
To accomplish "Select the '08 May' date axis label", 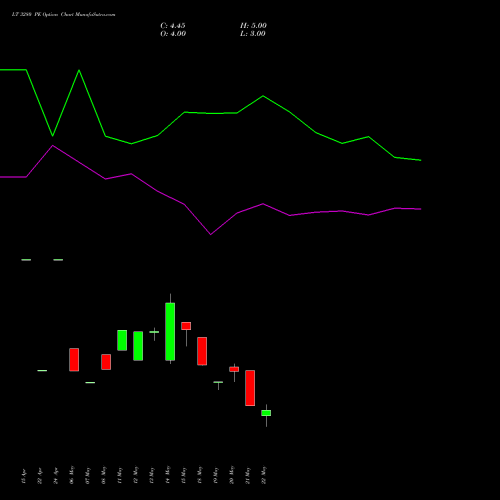I will coord(104,475).
